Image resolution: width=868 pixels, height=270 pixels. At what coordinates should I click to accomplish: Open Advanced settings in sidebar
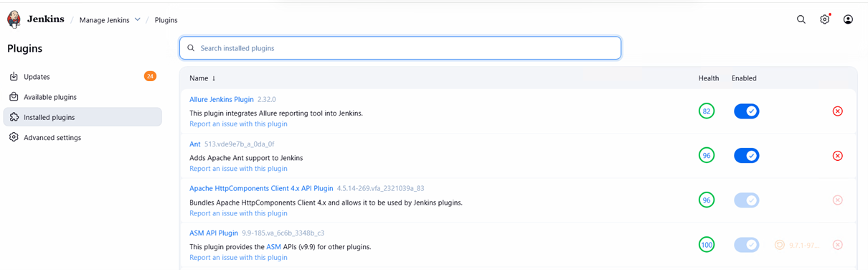point(82,137)
